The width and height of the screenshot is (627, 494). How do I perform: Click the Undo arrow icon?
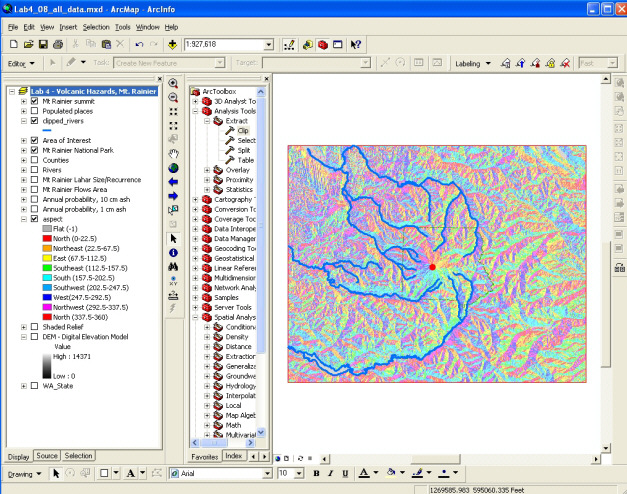click(139, 44)
